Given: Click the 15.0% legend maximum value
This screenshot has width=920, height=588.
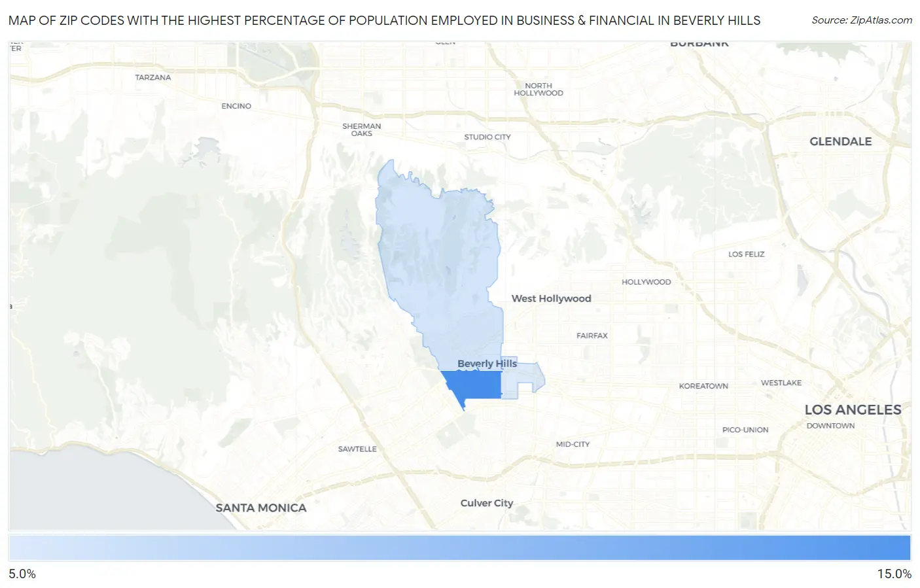Looking at the screenshot, I should point(894,574).
